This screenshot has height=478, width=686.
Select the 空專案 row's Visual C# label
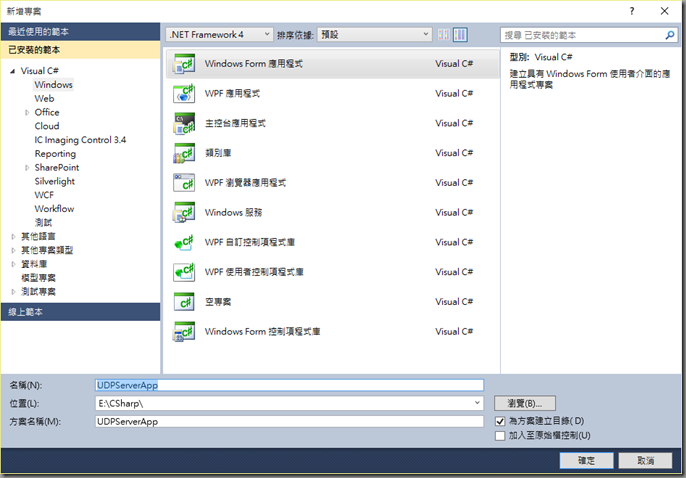point(454,302)
